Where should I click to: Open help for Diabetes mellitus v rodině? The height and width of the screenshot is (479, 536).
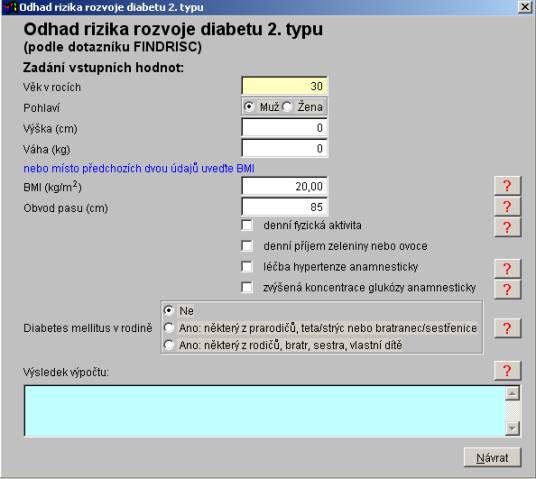point(508,328)
